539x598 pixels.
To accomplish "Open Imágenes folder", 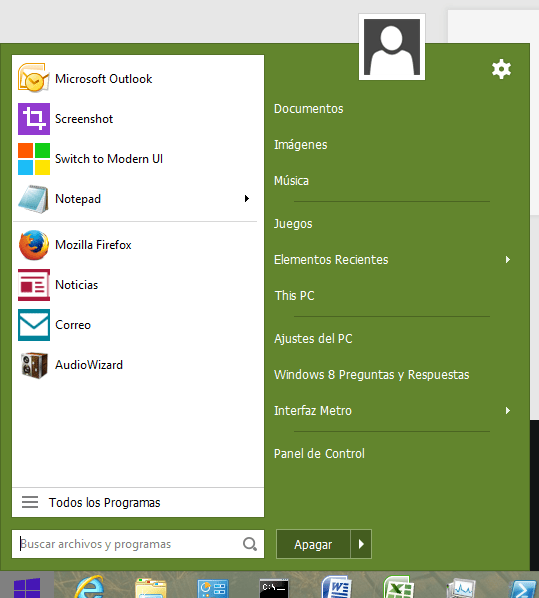I will tap(301, 145).
